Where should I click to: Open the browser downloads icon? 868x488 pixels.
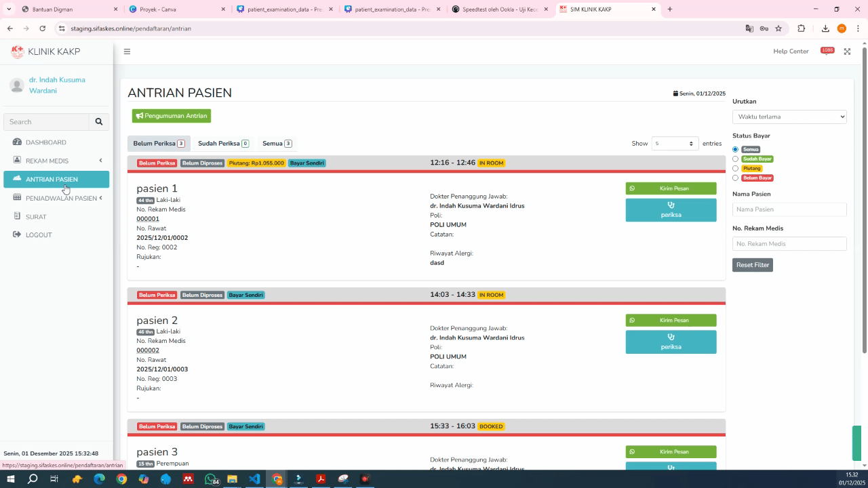point(825,28)
